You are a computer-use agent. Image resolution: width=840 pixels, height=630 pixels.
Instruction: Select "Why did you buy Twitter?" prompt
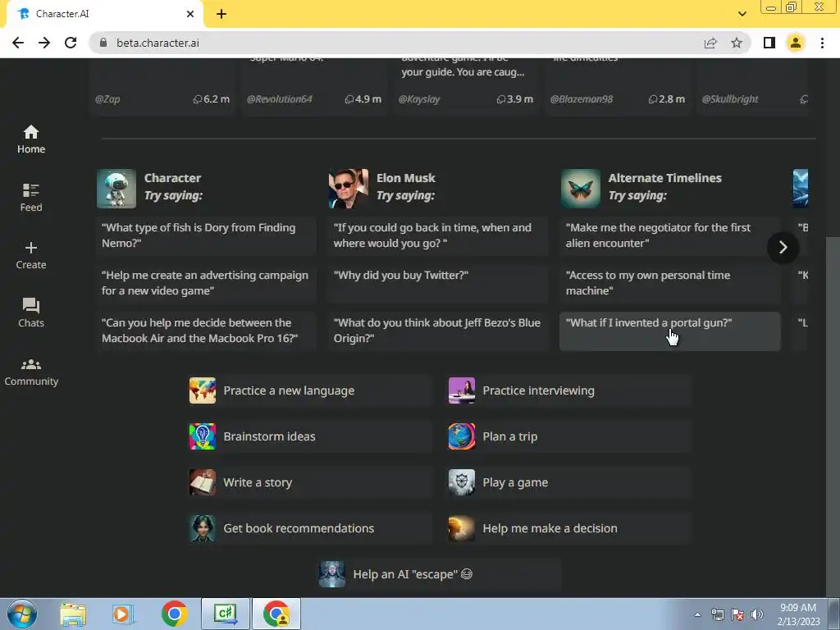pyautogui.click(x=438, y=283)
